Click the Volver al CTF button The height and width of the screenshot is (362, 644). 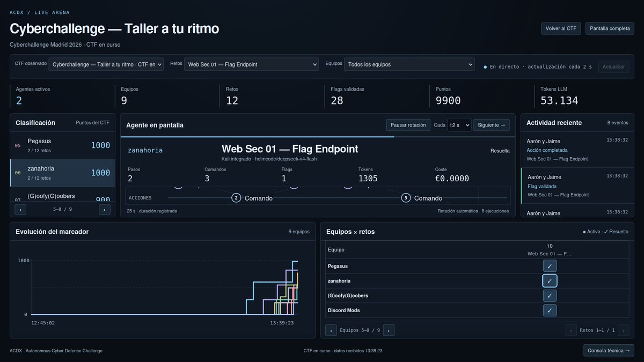[x=561, y=28]
